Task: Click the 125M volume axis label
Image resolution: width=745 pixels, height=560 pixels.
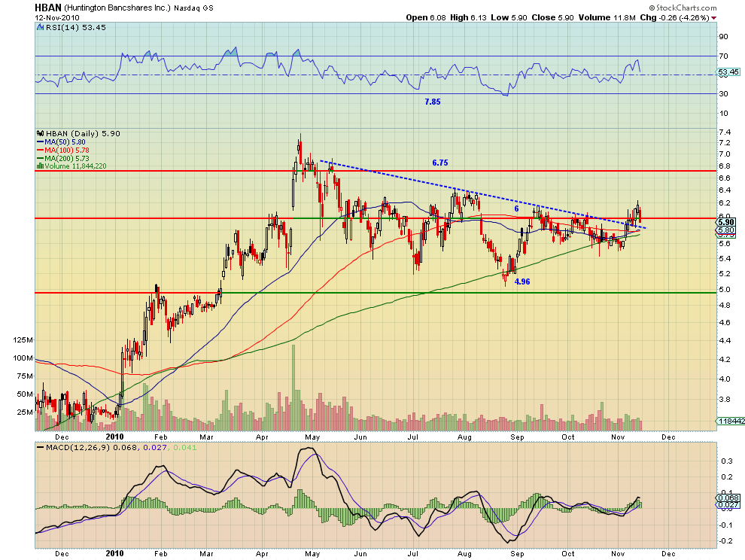Action: (x=23, y=340)
